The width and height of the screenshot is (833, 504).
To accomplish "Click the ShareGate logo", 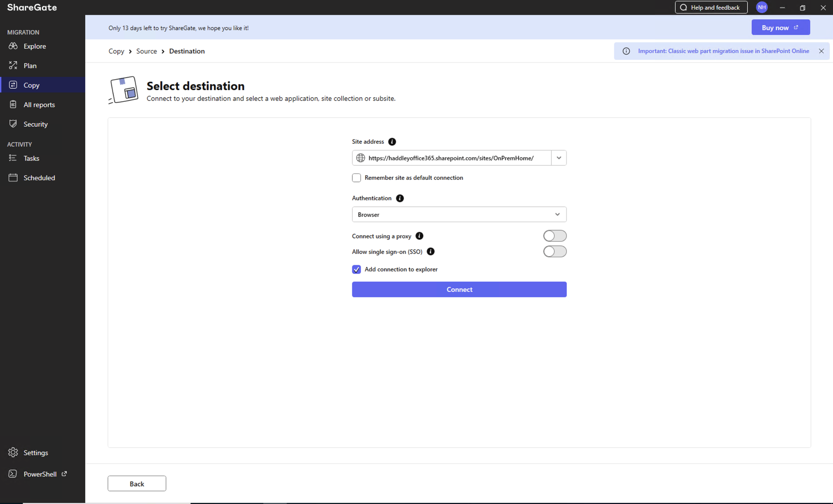I will coord(32,7).
